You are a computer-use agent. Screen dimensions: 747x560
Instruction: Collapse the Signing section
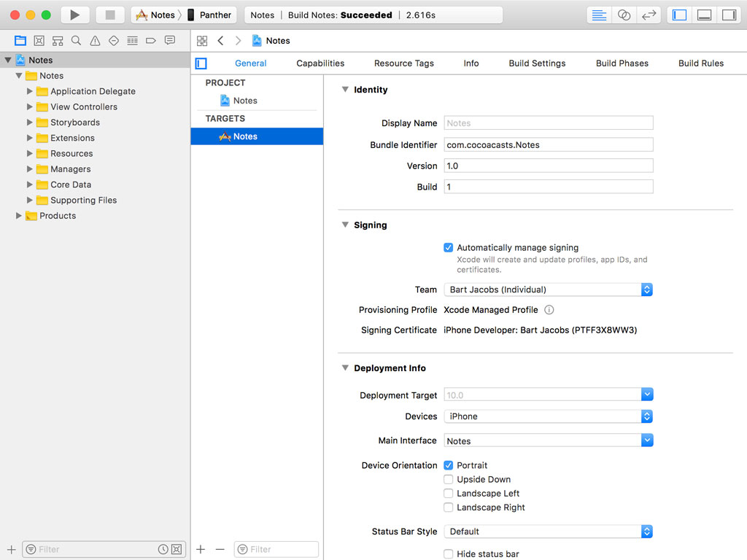click(x=345, y=225)
